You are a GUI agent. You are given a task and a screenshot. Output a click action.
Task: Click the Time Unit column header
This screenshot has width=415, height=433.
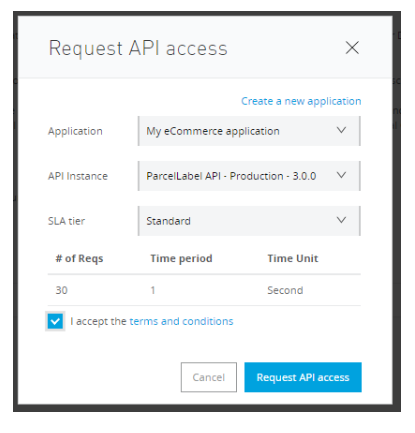(293, 259)
